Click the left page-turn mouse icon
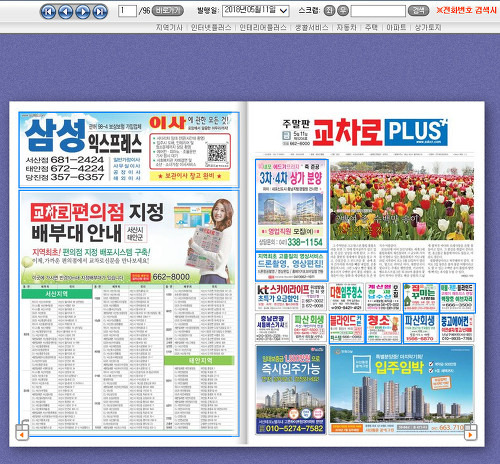This screenshot has height=464, width=500. 22,430
